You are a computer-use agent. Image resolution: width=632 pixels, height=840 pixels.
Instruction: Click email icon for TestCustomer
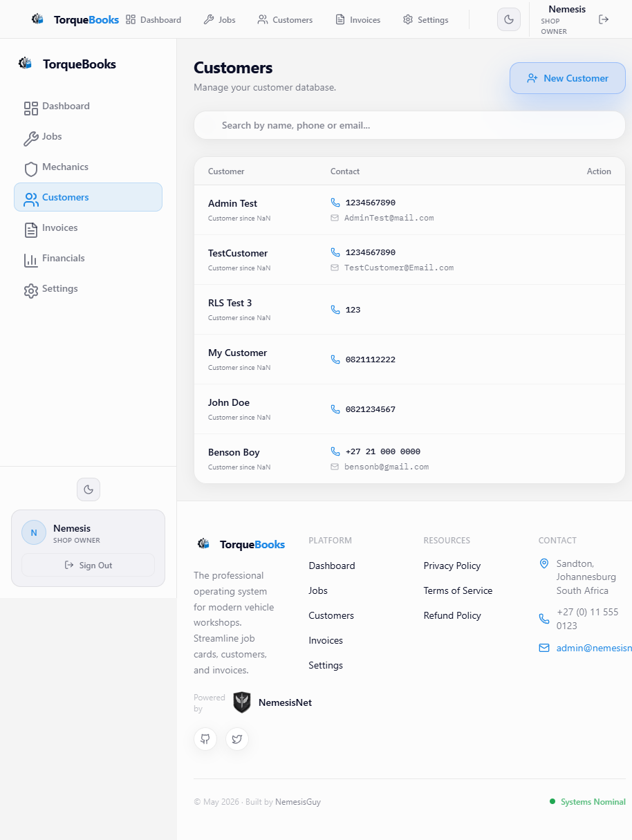point(335,268)
